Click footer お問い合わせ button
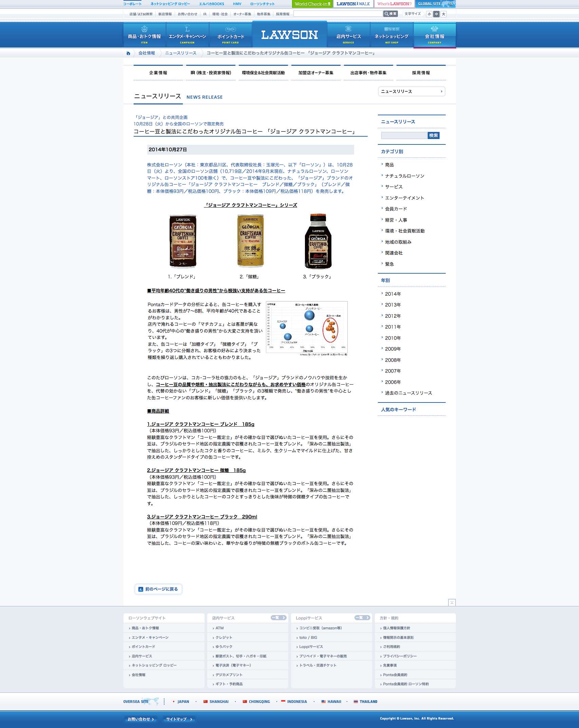The height and width of the screenshot is (728, 579). [x=141, y=719]
